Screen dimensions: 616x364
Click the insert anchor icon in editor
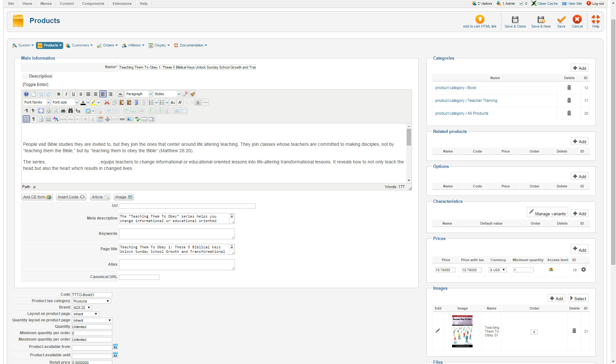tap(107, 119)
